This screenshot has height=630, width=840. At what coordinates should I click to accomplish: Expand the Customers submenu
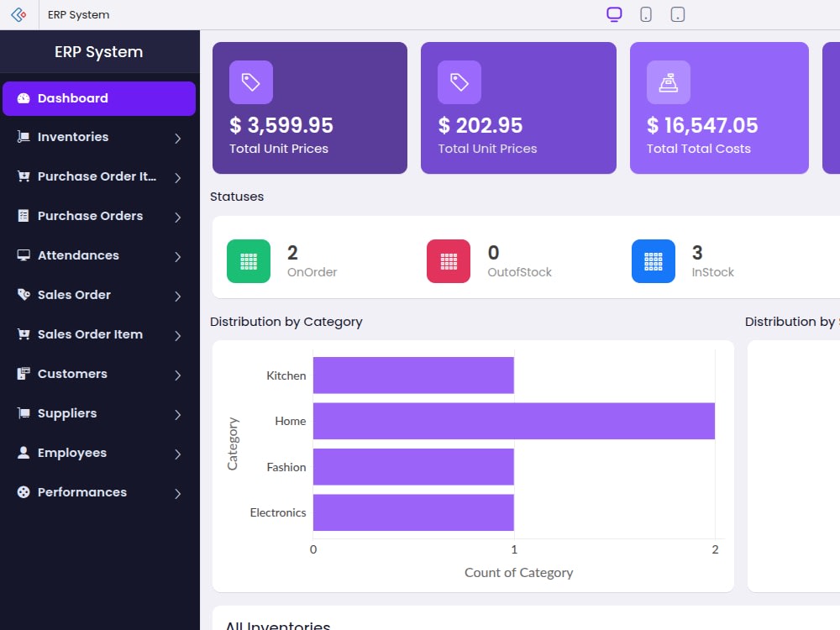tap(176, 374)
